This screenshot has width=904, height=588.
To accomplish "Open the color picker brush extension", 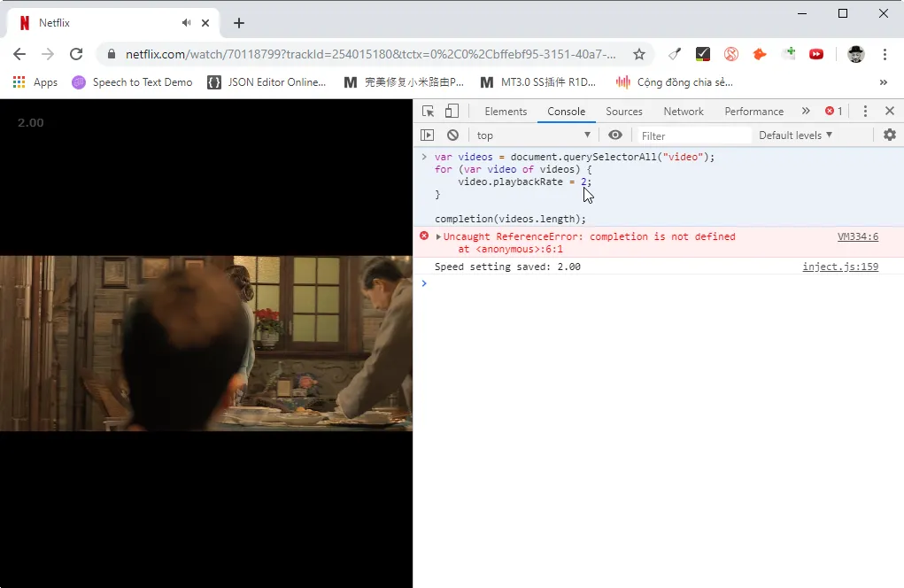I will click(674, 54).
